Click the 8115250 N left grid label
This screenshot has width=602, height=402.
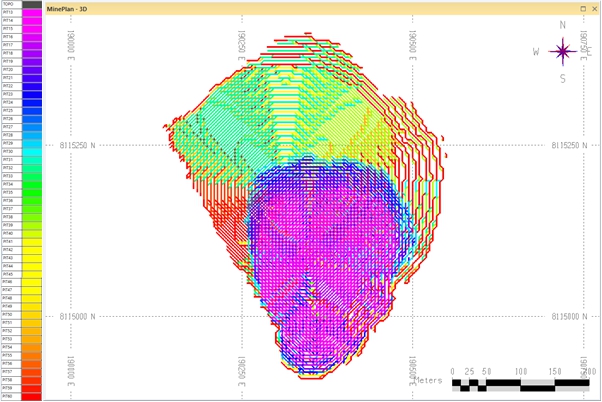tap(78, 146)
